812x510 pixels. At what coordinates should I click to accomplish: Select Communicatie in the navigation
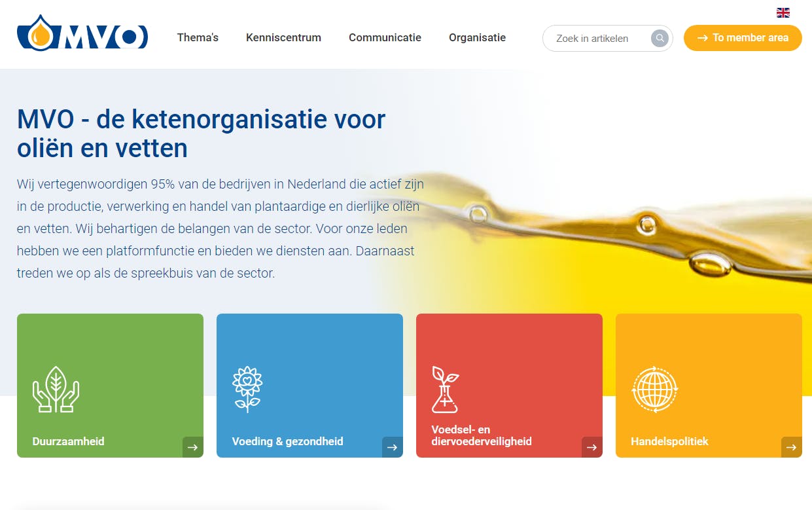tap(385, 38)
